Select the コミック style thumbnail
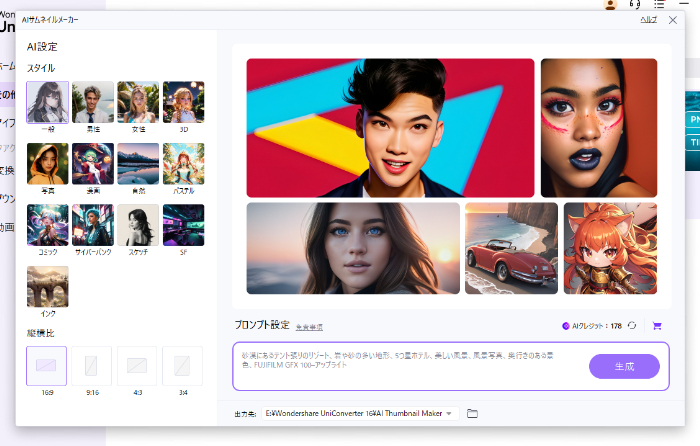 tap(48, 225)
